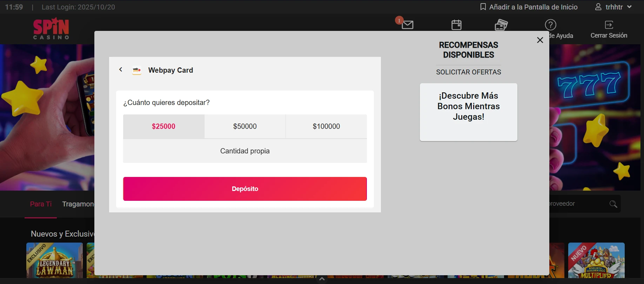Viewport: 644px width, 284px height.
Task: Open the Legendary Lawman game thumbnail
Action: [54, 260]
